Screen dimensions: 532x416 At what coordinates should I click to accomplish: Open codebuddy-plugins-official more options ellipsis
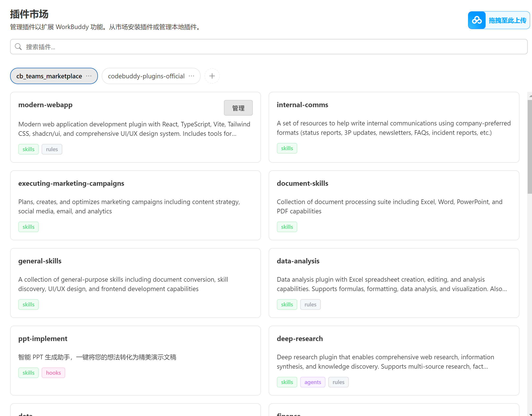click(x=191, y=76)
